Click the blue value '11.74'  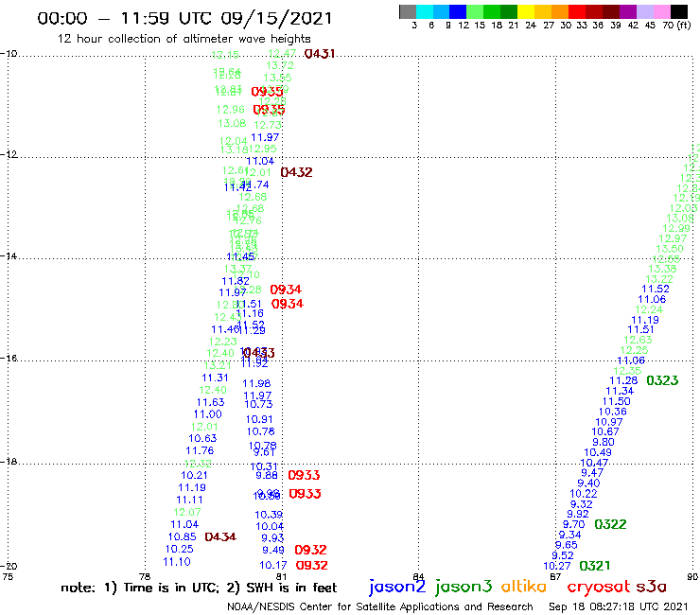pos(256,184)
